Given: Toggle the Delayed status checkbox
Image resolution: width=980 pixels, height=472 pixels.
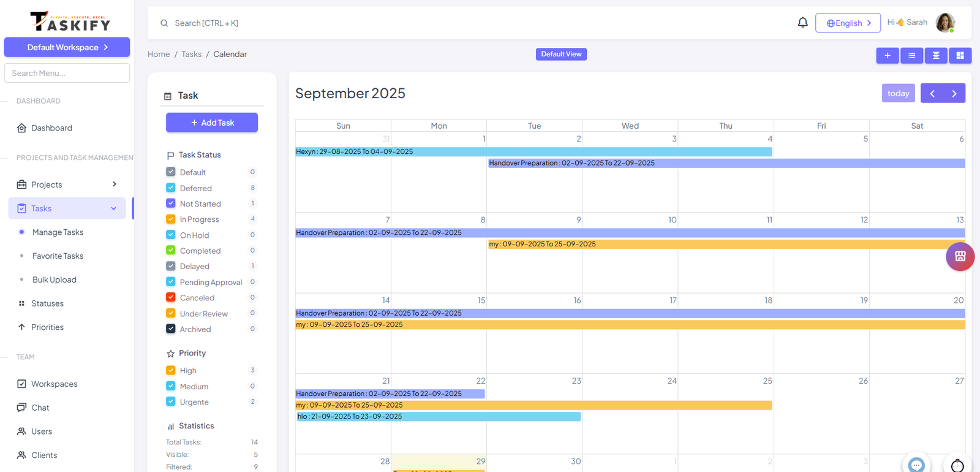Looking at the screenshot, I should (171, 266).
